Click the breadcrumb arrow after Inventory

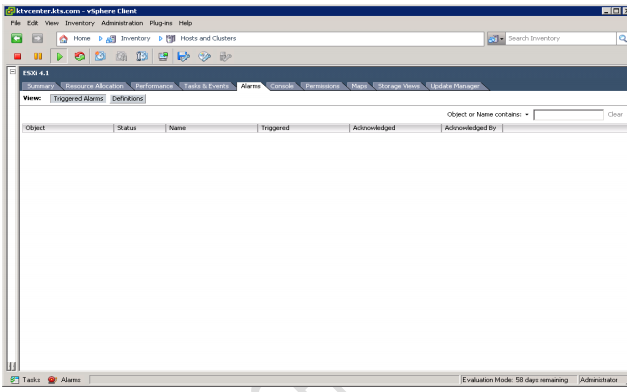pyautogui.click(x=160, y=39)
